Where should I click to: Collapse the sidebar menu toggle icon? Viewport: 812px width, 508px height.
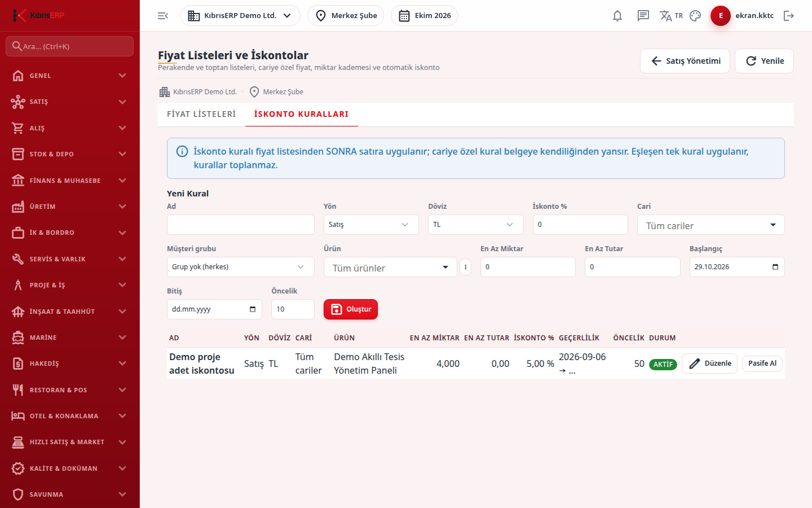tap(163, 16)
